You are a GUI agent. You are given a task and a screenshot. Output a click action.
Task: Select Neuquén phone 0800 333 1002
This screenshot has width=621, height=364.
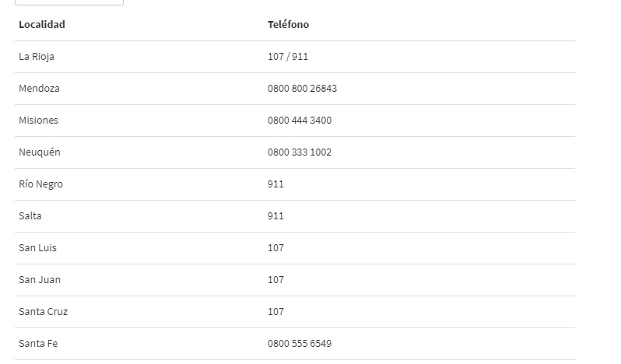[300, 152]
